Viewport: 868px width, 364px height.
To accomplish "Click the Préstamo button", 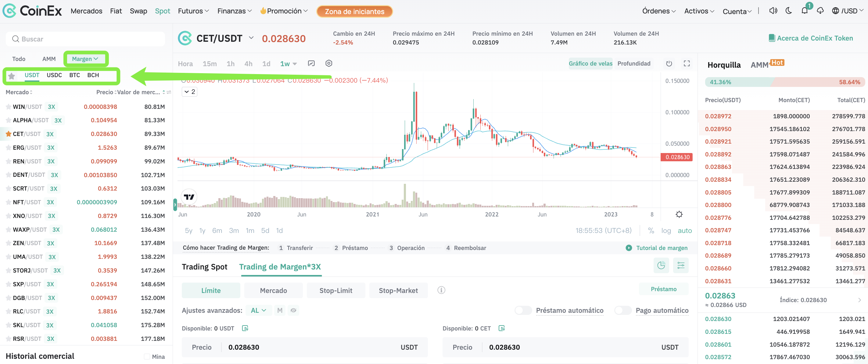I will [x=663, y=289].
